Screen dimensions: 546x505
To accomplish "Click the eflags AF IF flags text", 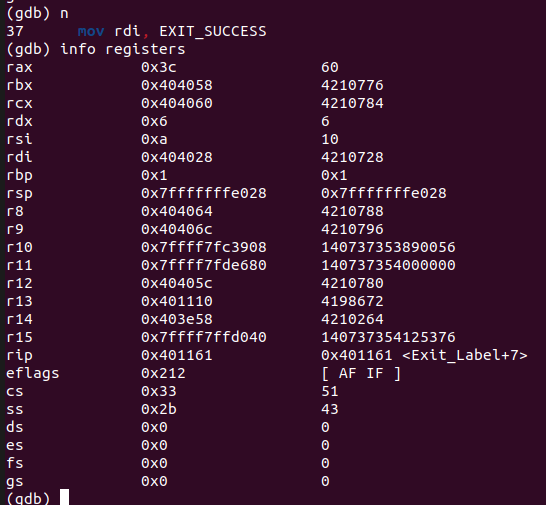I will (x=361, y=373).
